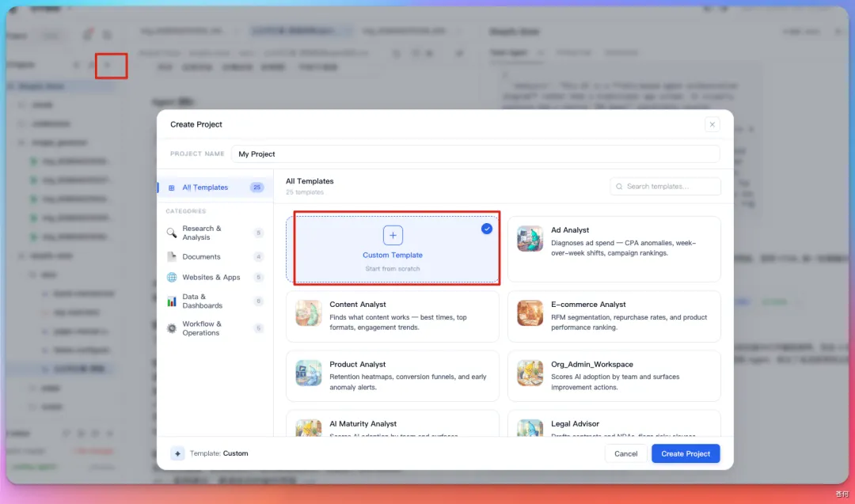Screen dimensions: 855x504
Task: Click the plus icon in Custom Template card
Action: (x=393, y=235)
